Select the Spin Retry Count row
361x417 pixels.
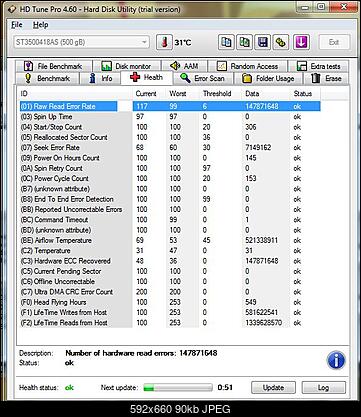170,168
